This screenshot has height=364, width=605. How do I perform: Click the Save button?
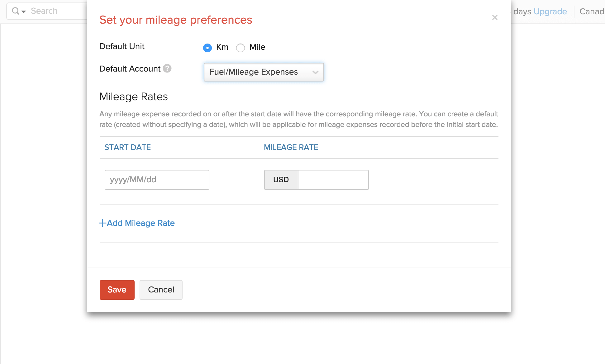(x=117, y=290)
